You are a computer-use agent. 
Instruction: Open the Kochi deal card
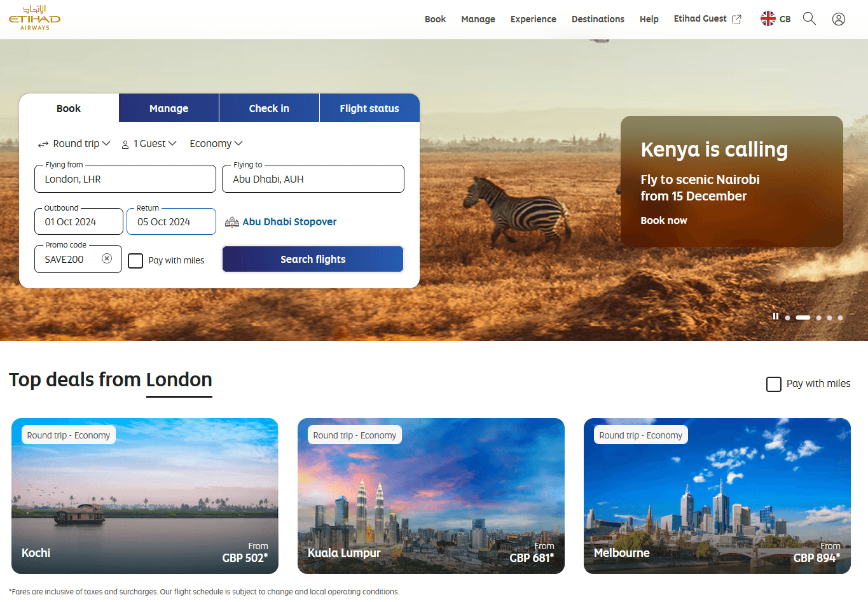145,496
